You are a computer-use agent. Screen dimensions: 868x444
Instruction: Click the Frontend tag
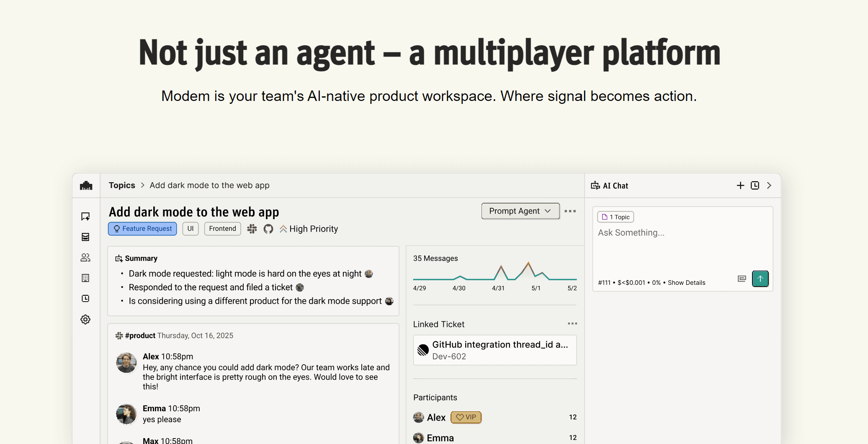tap(223, 229)
